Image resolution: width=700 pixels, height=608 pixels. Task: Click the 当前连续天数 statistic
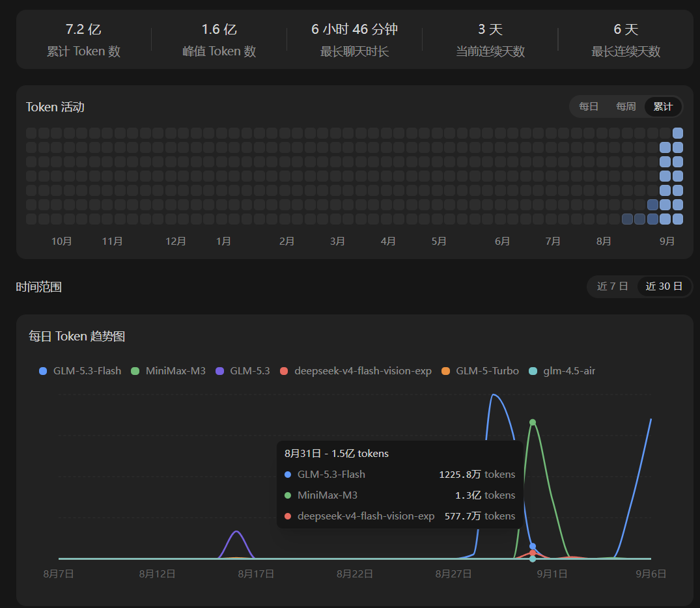click(490, 40)
